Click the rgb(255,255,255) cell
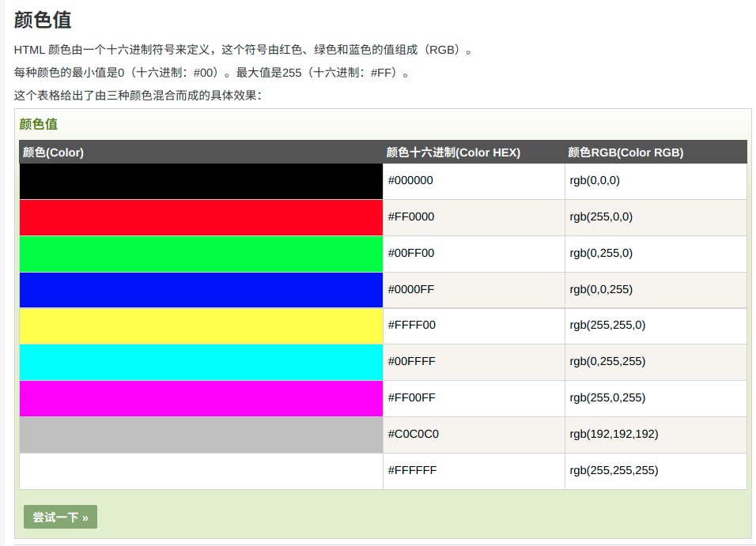756x546 pixels. pos(656,471)
